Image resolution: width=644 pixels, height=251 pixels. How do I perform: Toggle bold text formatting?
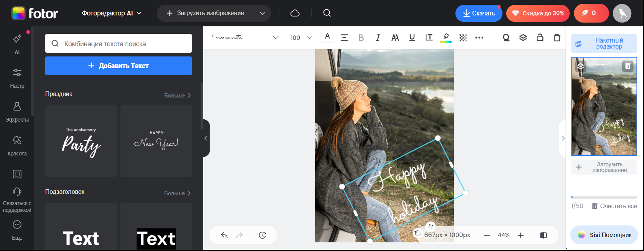361,38
